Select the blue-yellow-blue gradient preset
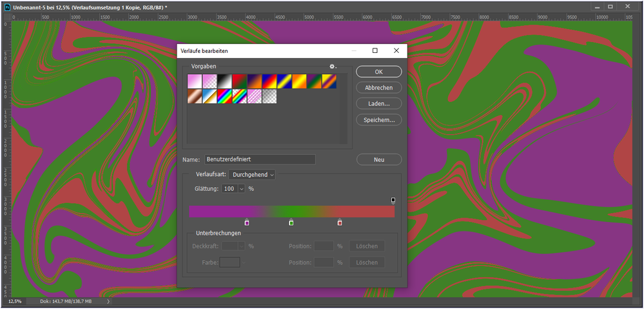 click(284, 81)
